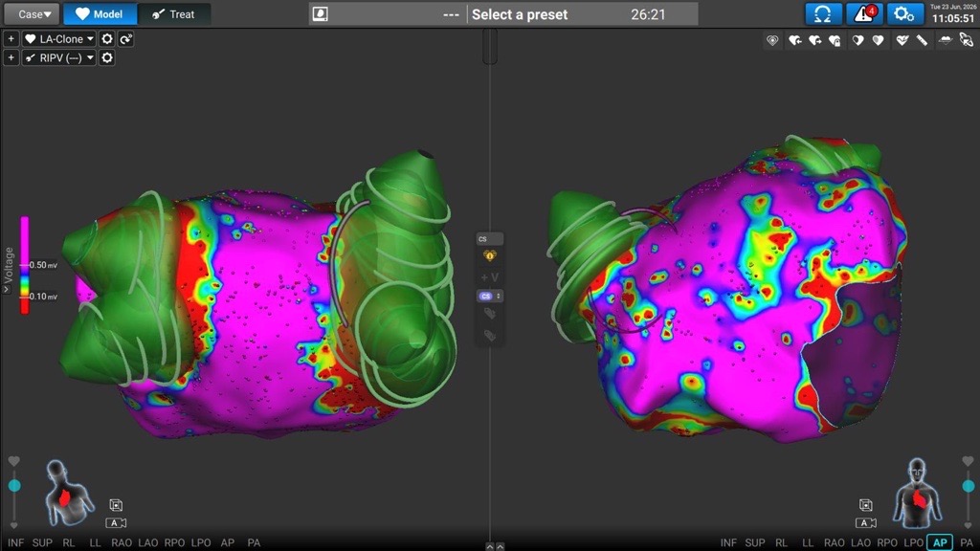
Task: Click the heart with left arrow icon
Action: click(x=794, y=40)
